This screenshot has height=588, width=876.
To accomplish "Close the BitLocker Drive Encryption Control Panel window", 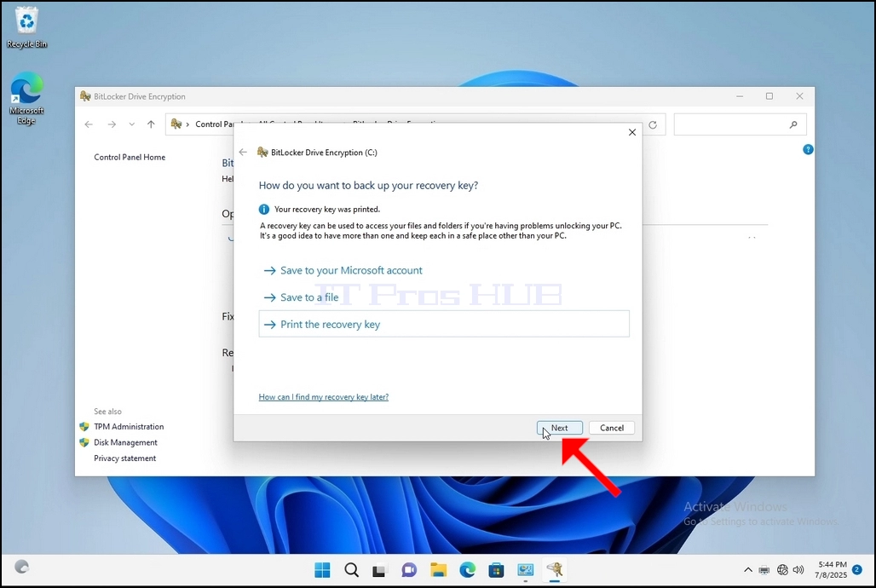I will pos(799,96).
